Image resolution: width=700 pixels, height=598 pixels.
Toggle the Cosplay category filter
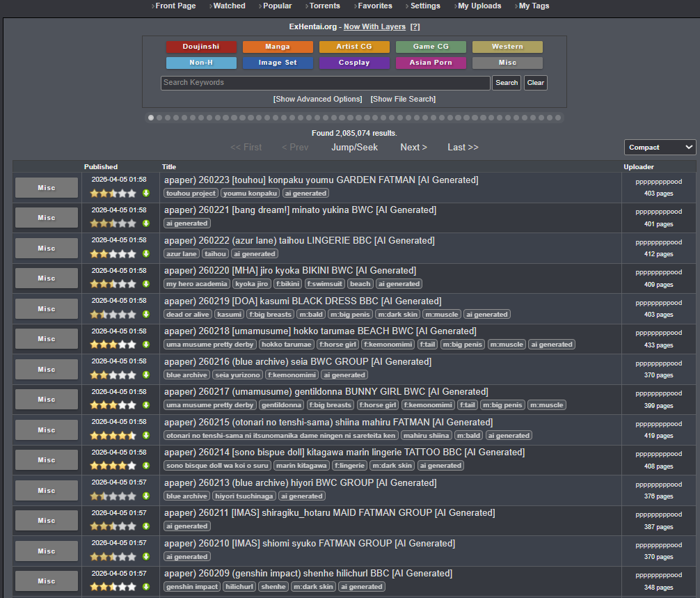point(354,63)
